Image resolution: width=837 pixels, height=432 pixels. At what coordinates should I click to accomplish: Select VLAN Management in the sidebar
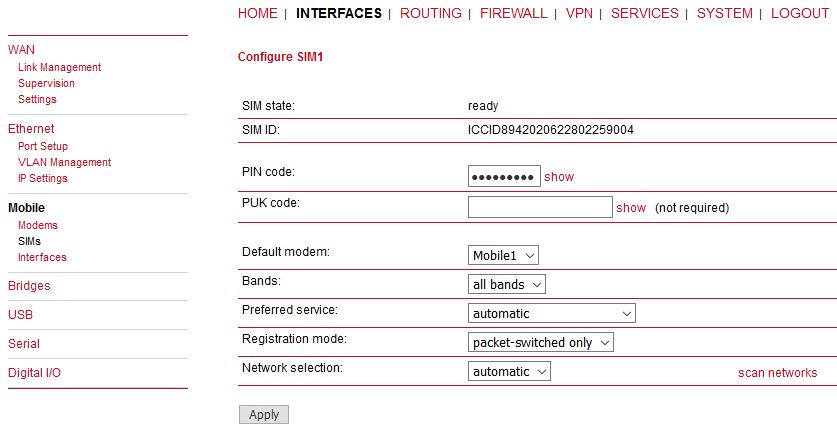[x=65, y=162]
